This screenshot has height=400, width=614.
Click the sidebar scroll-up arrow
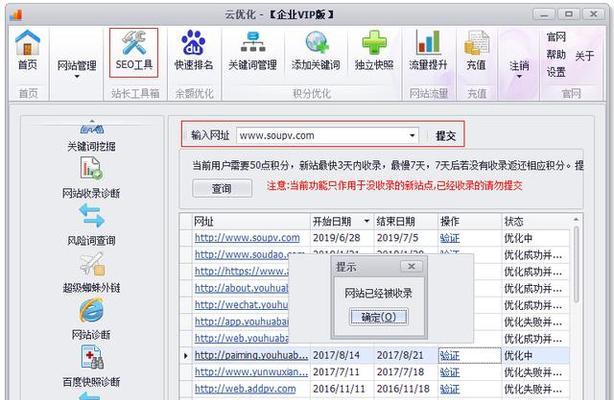92,120
